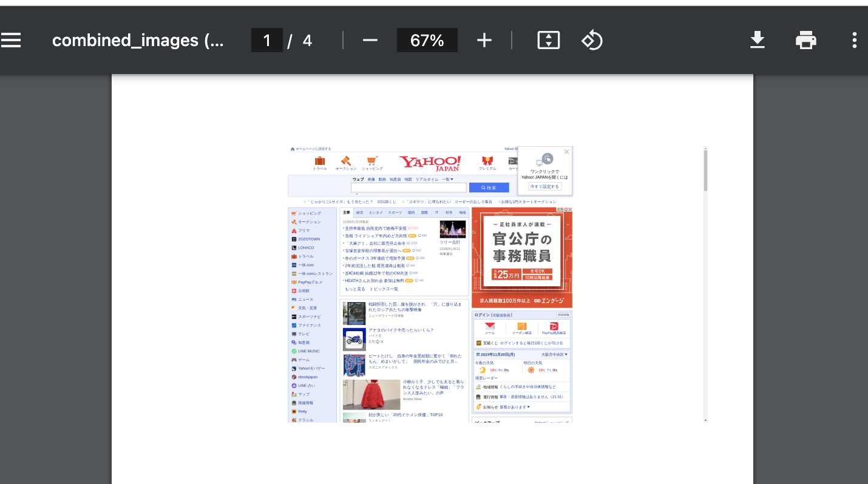Screen dimensions: 868x484
Task: Open headline 支持率最低 自民党内で政権不安視
Action: click(376, 228)
